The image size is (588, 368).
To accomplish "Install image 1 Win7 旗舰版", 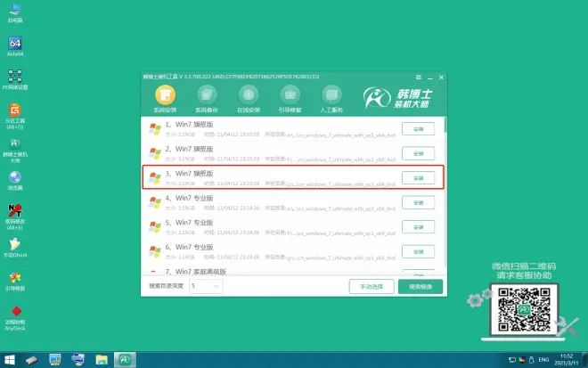I will pos(418,129).
